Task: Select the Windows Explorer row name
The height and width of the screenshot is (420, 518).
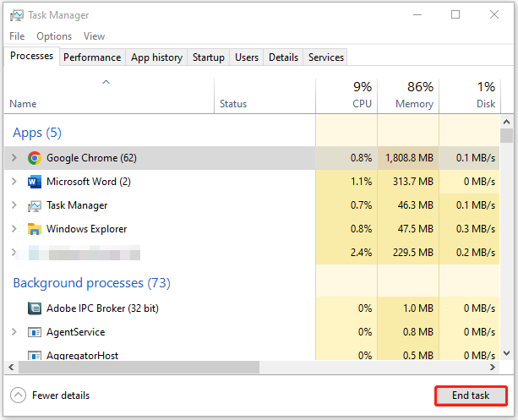Action: point(86,229)
